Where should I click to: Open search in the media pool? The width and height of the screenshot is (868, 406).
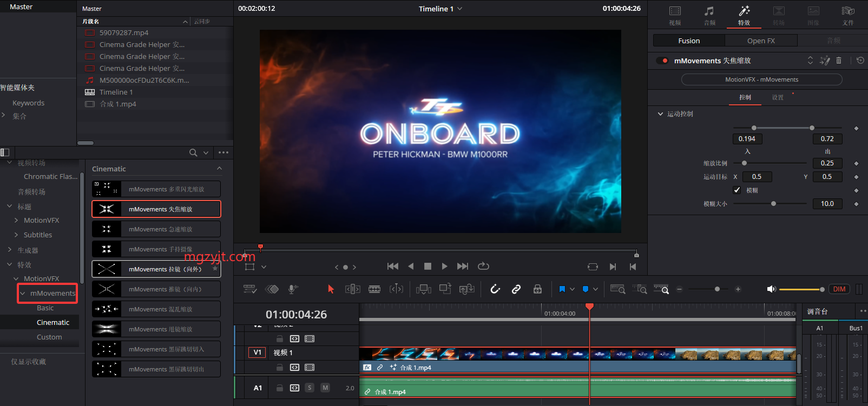[193, 153]
